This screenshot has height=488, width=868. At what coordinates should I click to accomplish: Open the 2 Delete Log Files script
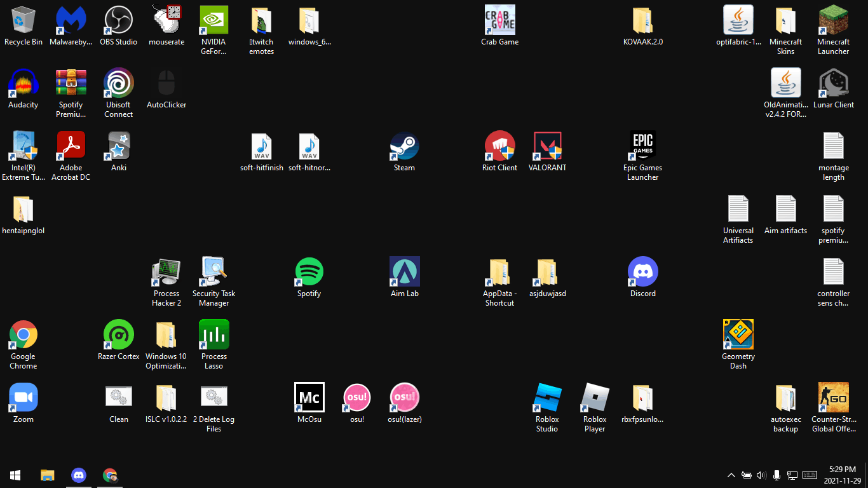click(214, 398)
